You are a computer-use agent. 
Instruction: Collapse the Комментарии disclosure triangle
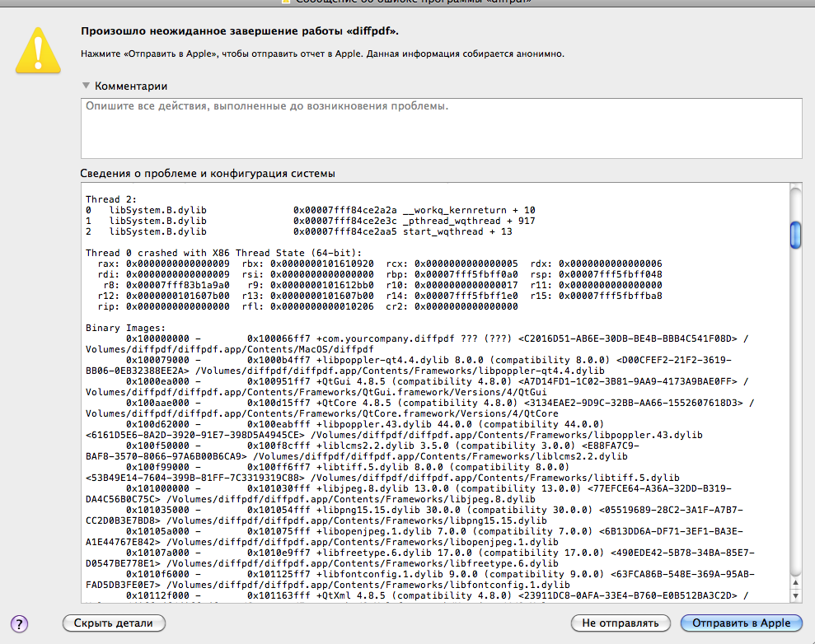pos(87,86)
